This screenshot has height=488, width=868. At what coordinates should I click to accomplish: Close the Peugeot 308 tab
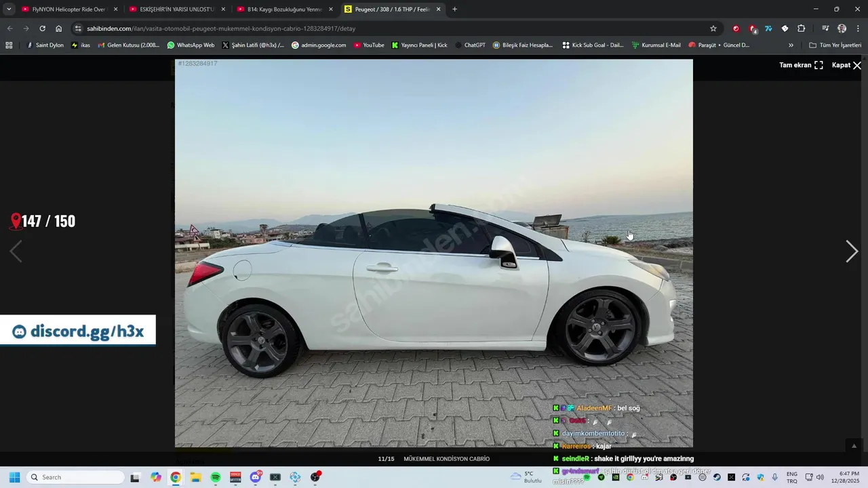tap(438, 9)
